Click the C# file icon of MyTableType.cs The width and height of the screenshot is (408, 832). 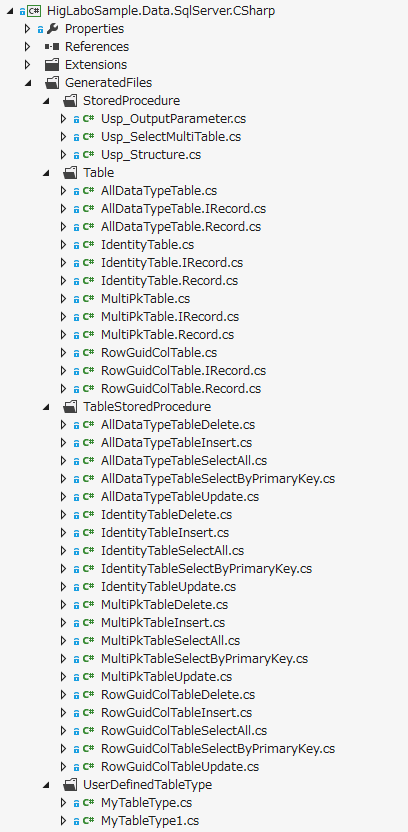[x=89, y=802]
